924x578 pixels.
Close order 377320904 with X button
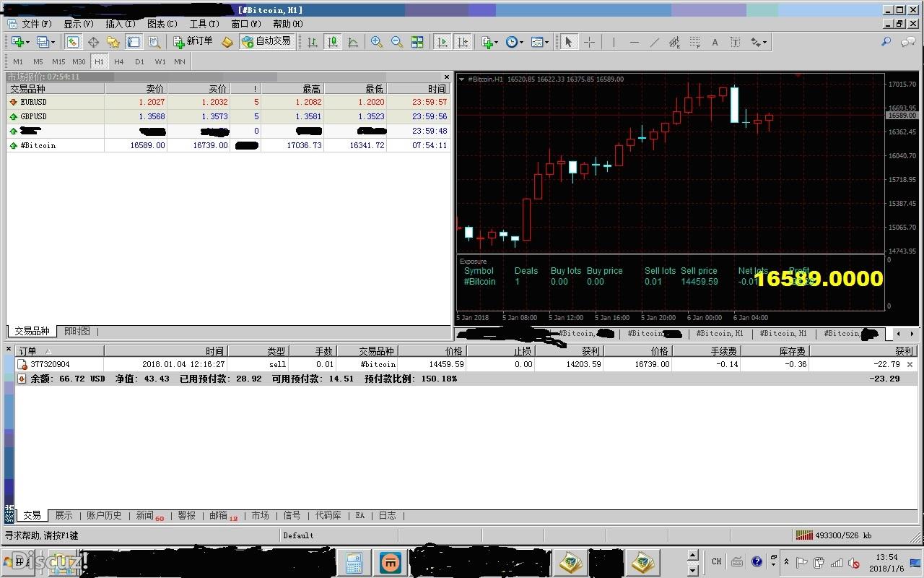click(910, 364)
